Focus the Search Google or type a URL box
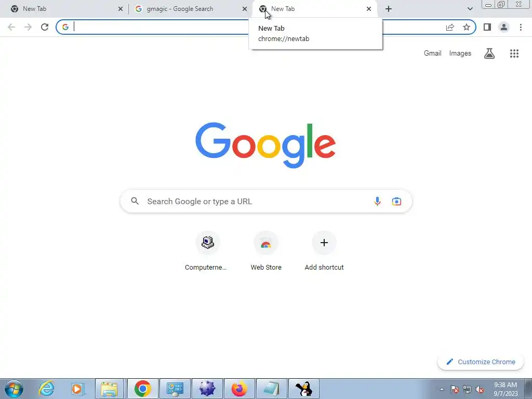This screenshot has width=532, height=399. [266, 201]
